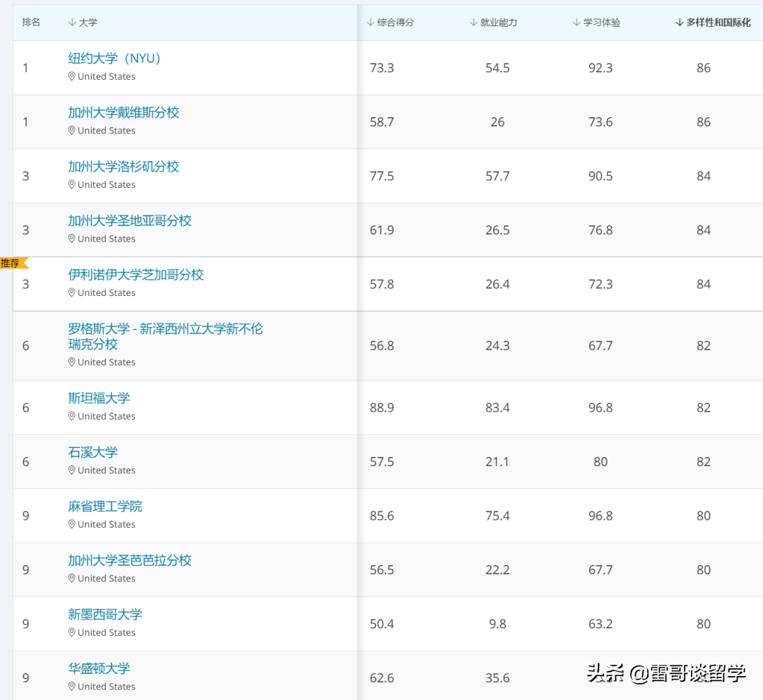763x700 pixels.
Task: Select 综合得分 73.3 for 纽约大学
Action: pos(381,68)
